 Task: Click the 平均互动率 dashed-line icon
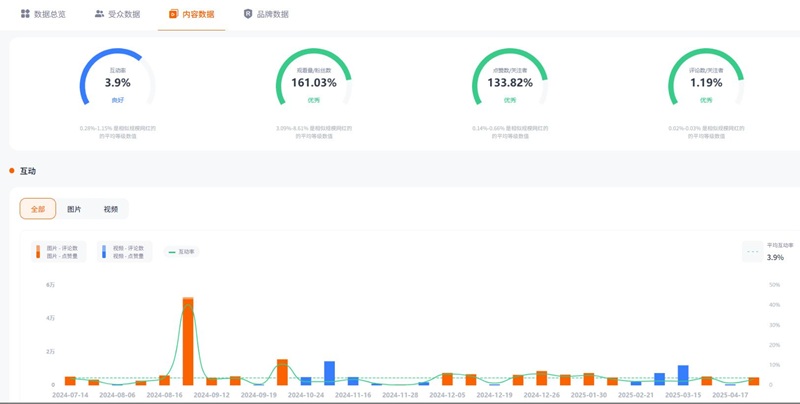752,252
